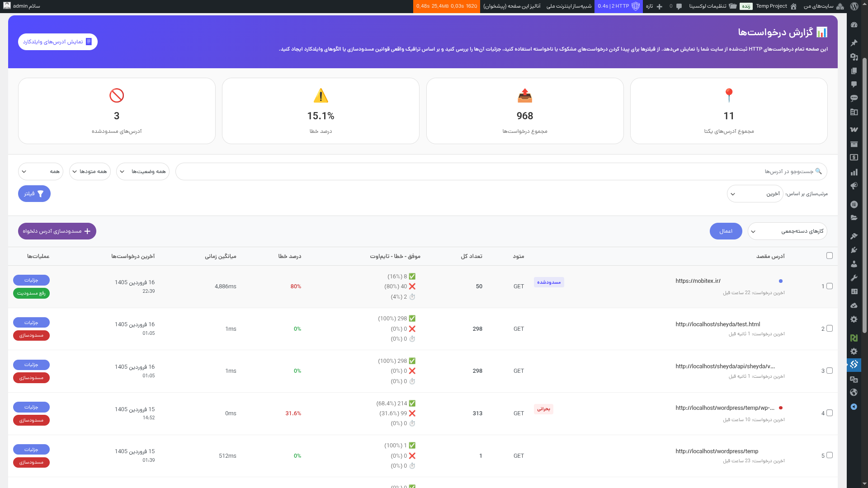The width and height of the screenshot is (868, 488).
Task: Open the همه filter dropdown
Action: [41, 172]
